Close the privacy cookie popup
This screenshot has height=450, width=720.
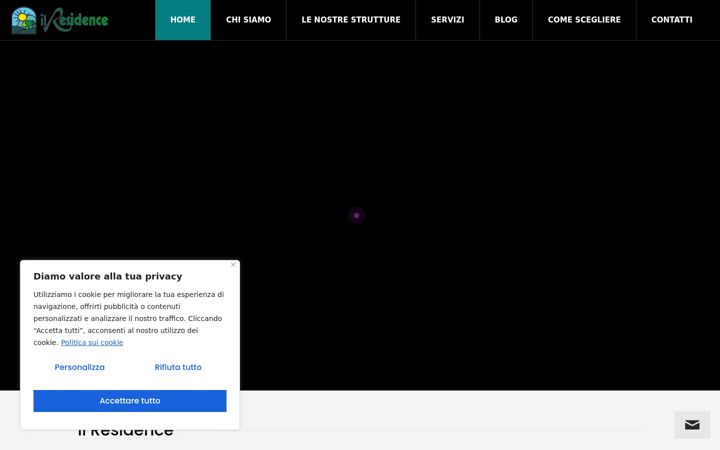(x=233, y=265)
